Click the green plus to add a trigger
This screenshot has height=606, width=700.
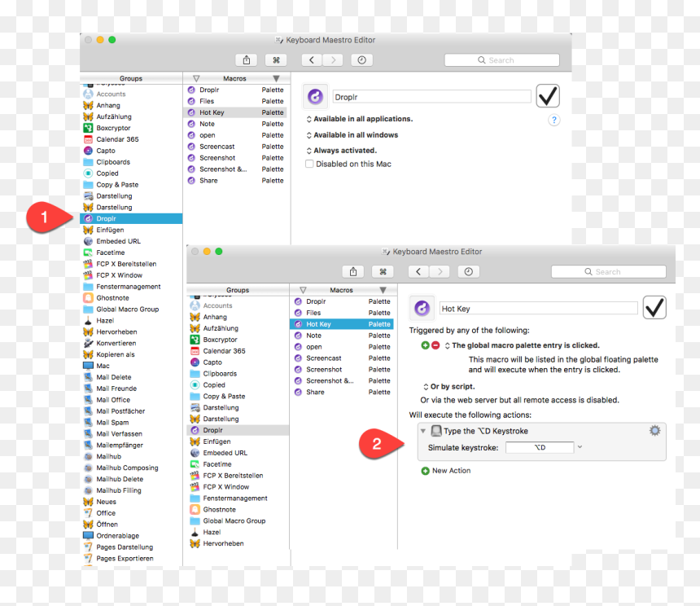pos(425,345)
